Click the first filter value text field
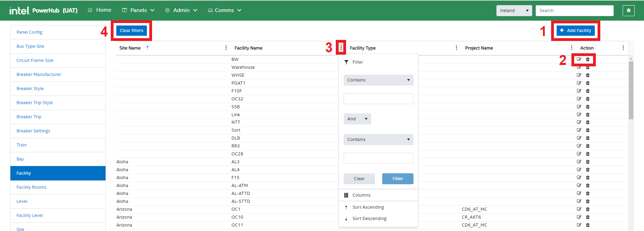Viewport: 644px width, 231px height. (378, 99)
